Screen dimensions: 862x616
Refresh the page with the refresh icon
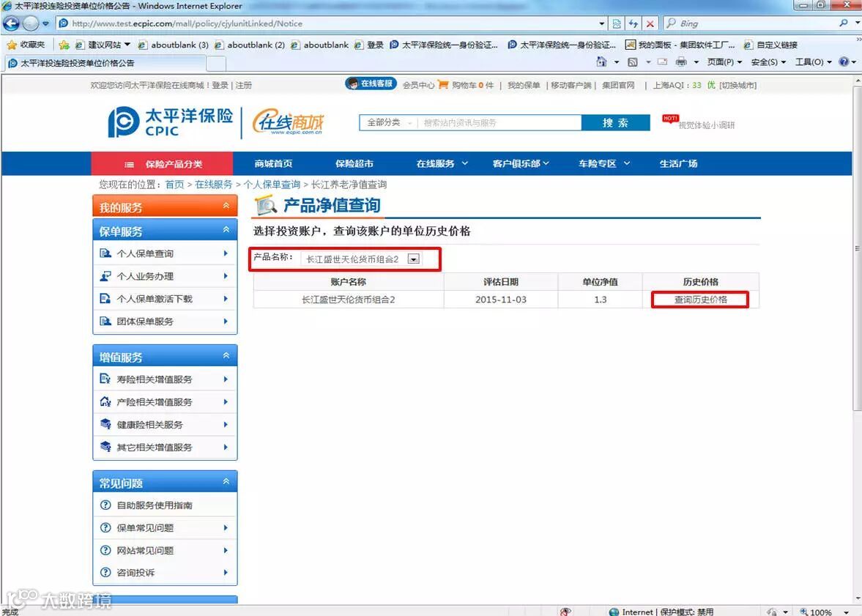click(634, 23)
